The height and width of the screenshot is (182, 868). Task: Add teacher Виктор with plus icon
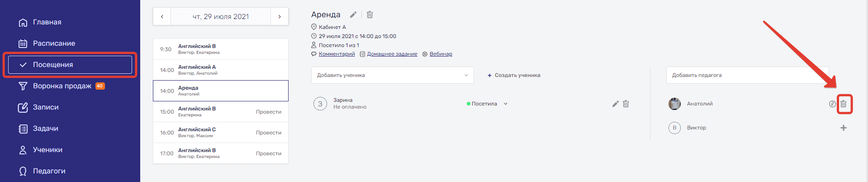(x=844, y=128)
